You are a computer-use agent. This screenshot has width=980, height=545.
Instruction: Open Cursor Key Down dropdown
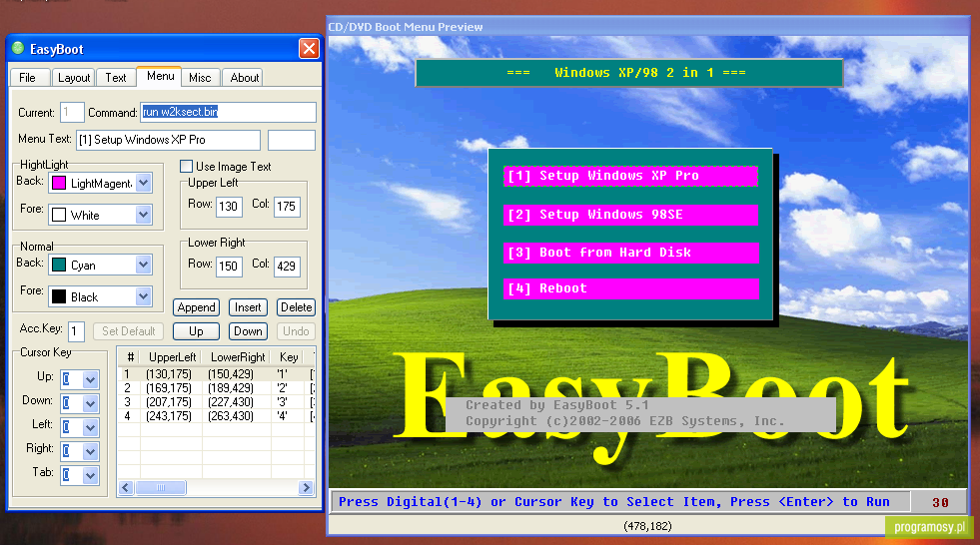pyautogui.click(x=90, y=403)
